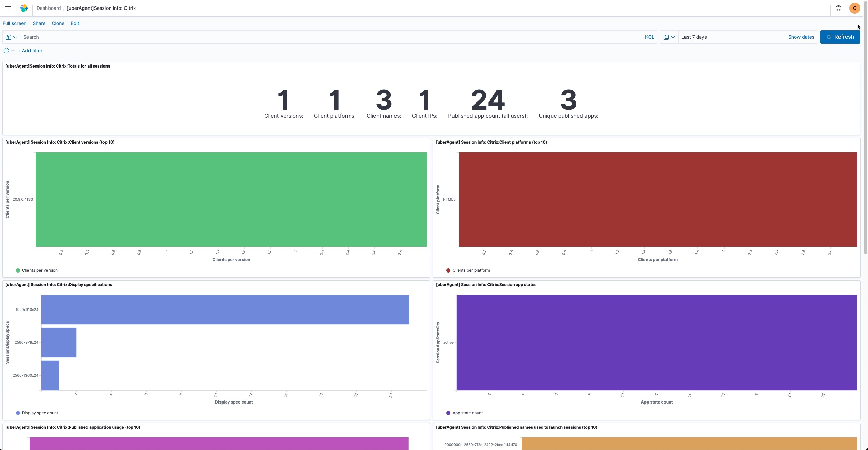
Task: Click Show dates link
Action: pyautogui.click(x=801, y=37)
